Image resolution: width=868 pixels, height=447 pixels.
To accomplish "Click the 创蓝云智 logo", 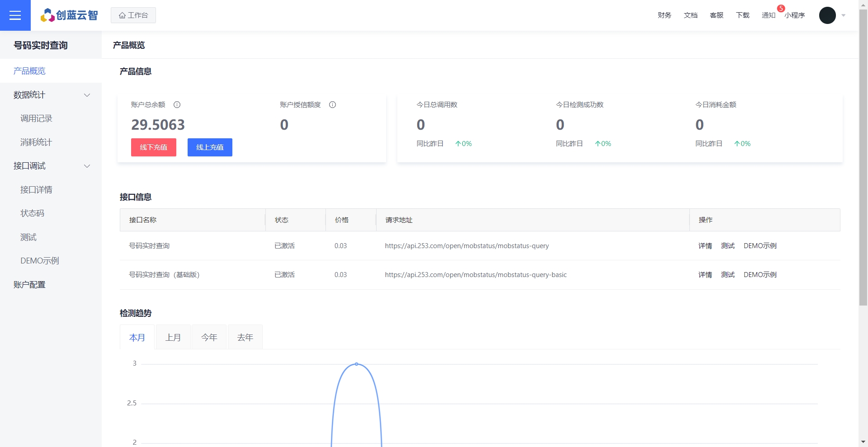I will [x=69, y=15].
